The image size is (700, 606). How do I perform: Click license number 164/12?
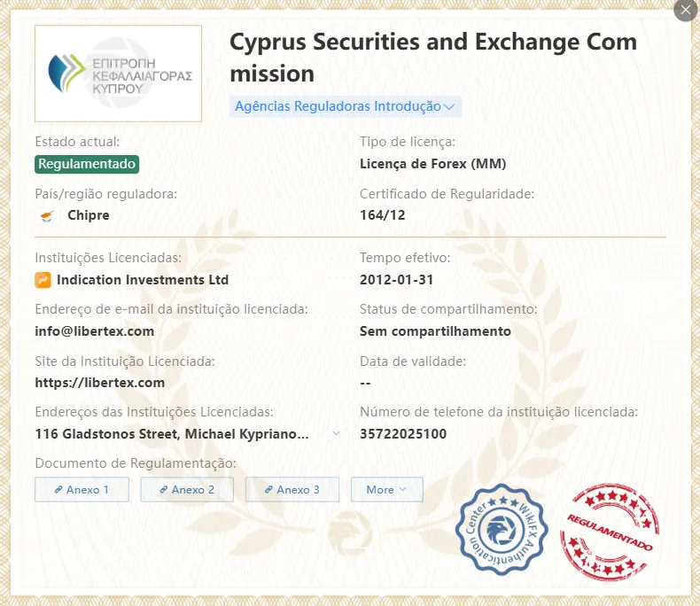click(x=383, y=215)
